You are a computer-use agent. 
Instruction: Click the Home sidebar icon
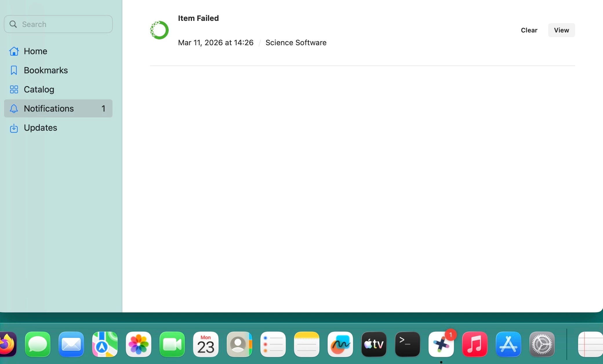[14, 51]
